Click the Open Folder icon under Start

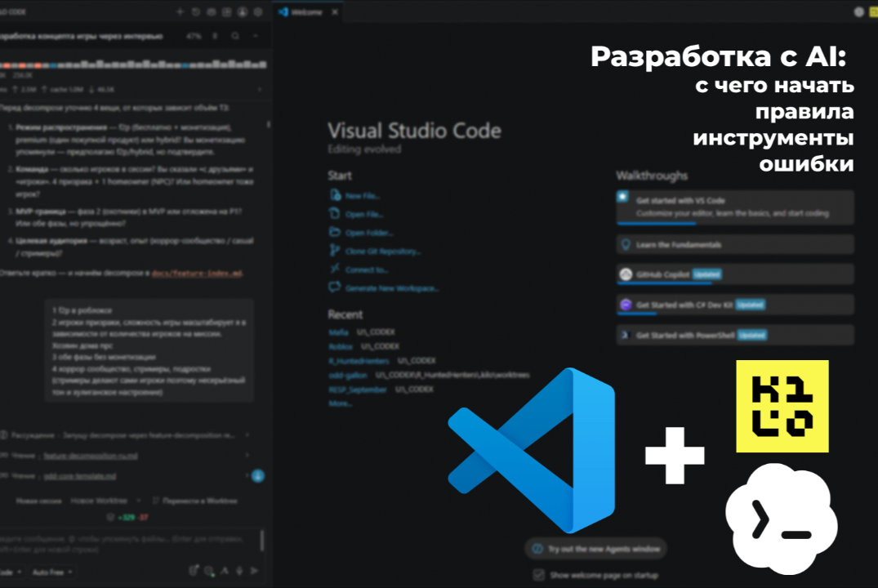[x=335, y=232]
